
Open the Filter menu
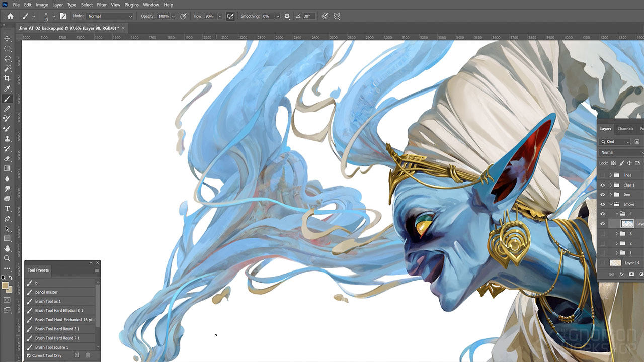[102, 5]
